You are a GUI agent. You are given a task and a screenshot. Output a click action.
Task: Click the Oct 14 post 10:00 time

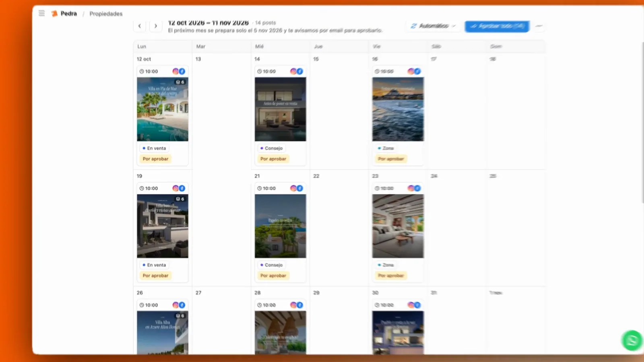[266, 71]
